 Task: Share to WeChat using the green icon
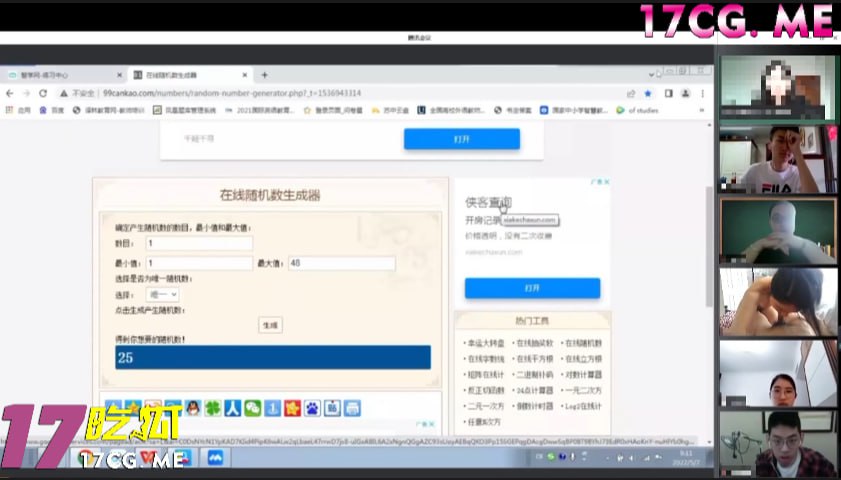(x=252, y=408)
